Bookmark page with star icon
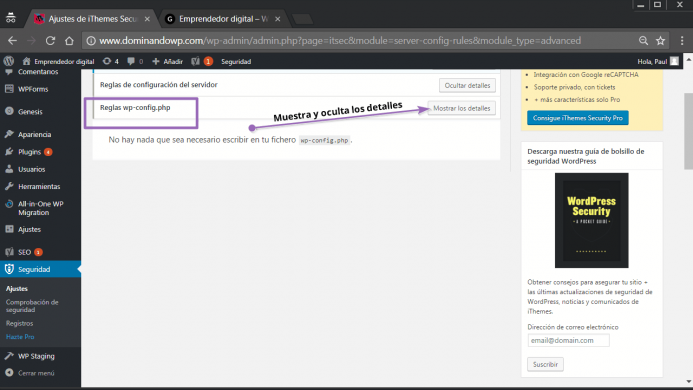 click(x=660, y=41)
